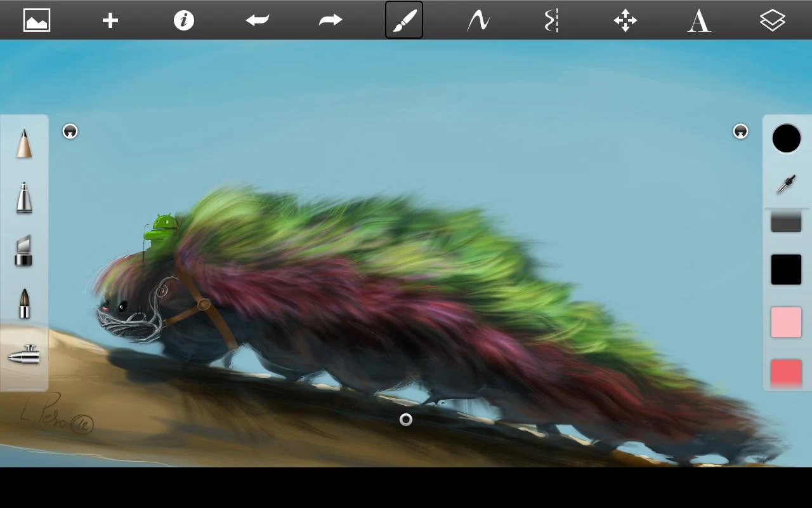Viewport: 812px width, 508px height.
Task: Pick the dark gray color swatch
Action: click(787, 221)
